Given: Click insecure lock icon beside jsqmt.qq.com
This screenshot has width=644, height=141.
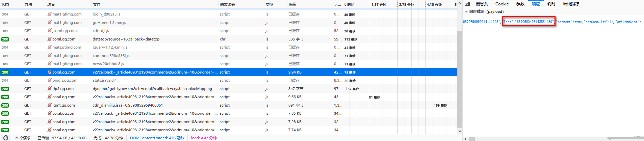Looking at the screenshot, I should (x=50, y=31).
